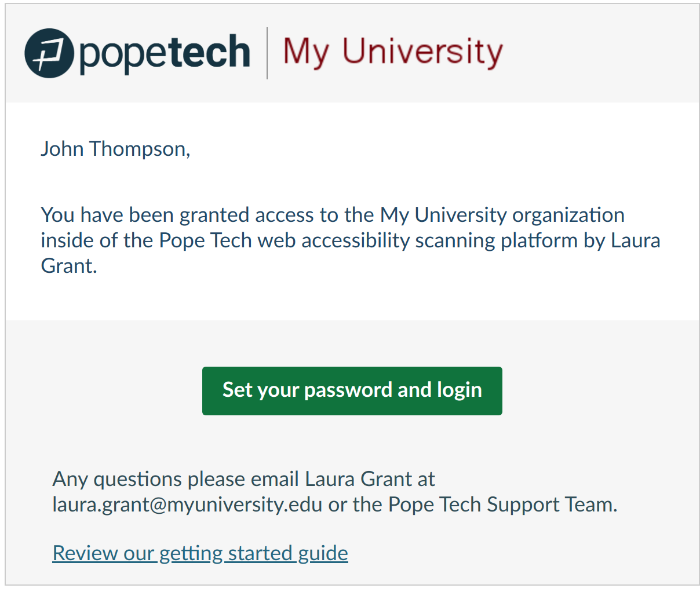
Task: Click empty gray header area right of My University
Action: coord(600,53)
